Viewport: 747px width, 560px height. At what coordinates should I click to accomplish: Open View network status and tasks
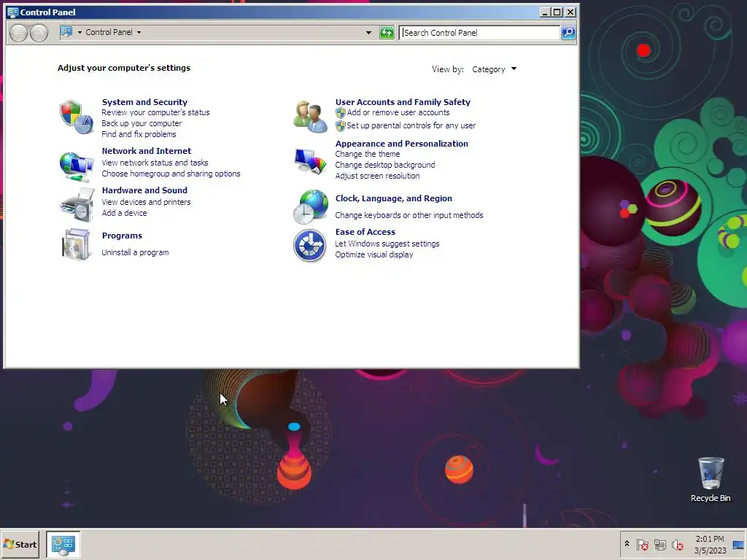(155, 163)
